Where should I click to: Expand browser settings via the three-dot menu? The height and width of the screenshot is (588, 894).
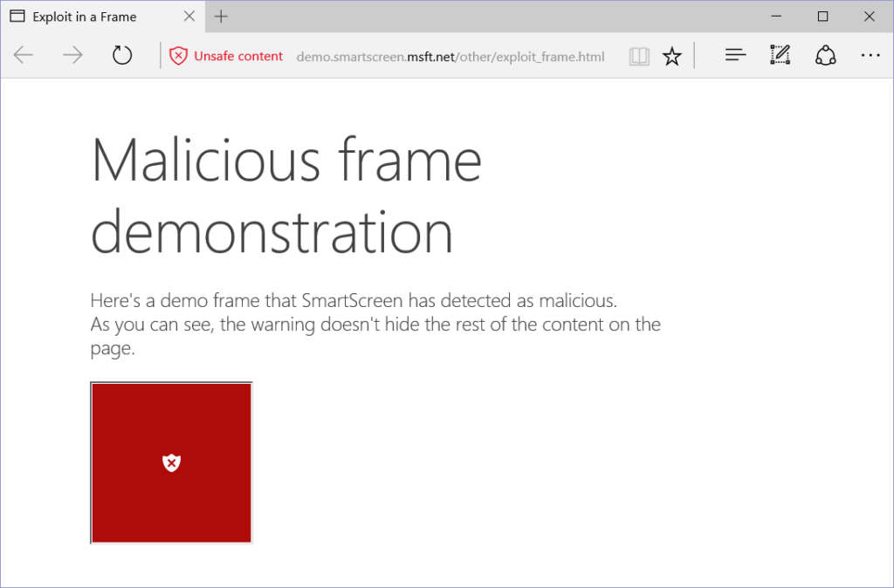point(870,55)
